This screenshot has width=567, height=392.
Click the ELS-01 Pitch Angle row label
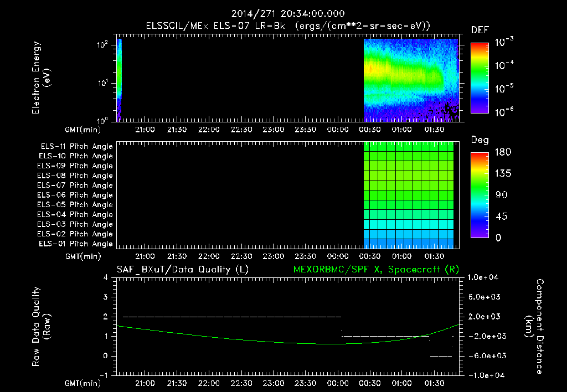(76, 244)
